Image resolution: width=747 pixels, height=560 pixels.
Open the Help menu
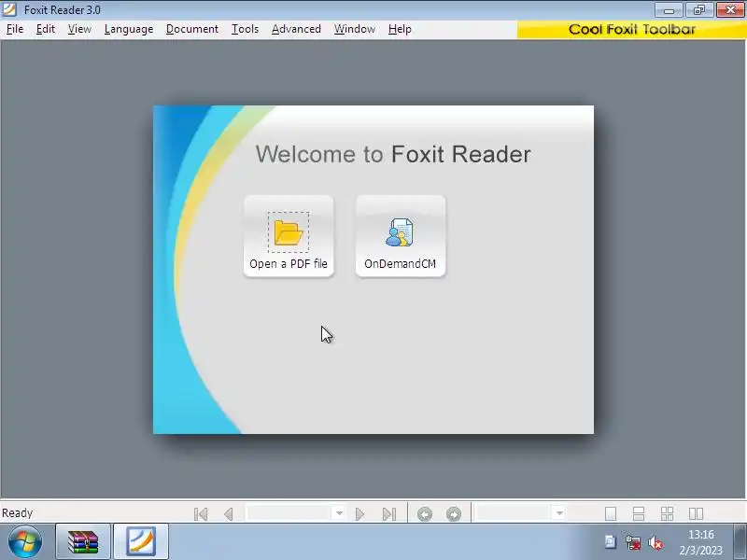[400, 29]
